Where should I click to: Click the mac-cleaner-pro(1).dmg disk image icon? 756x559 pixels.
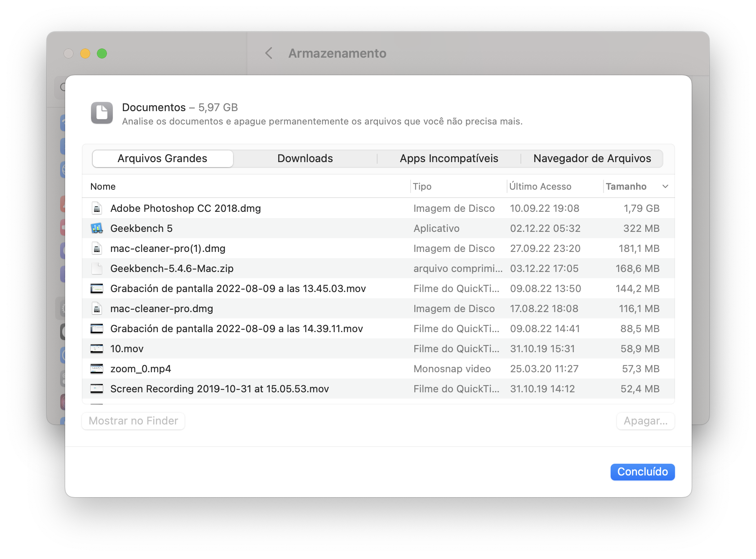97,248
